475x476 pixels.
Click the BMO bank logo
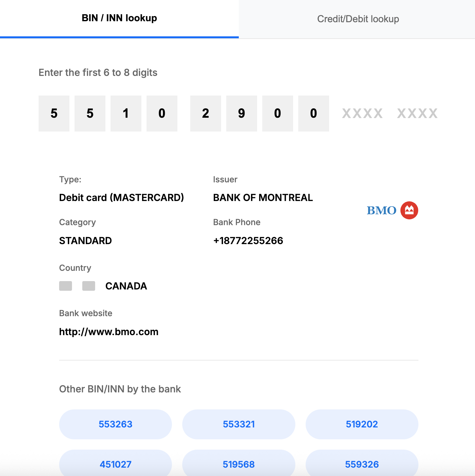[x=392, y=210]
